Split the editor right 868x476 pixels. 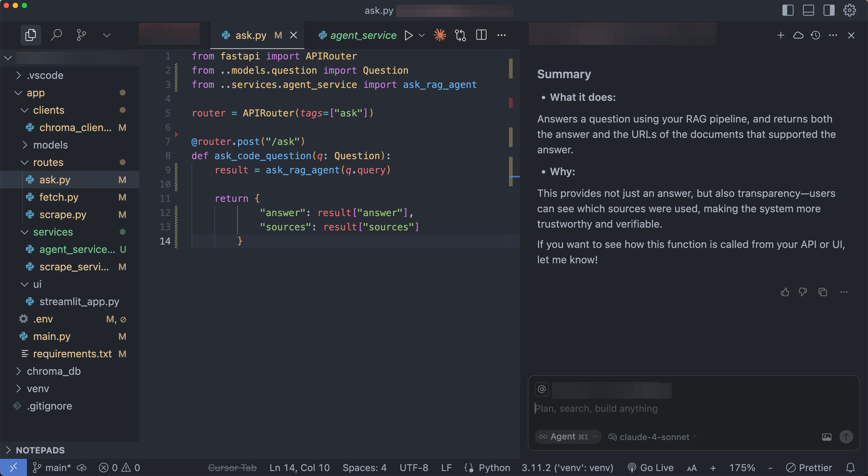pos(481,35)
